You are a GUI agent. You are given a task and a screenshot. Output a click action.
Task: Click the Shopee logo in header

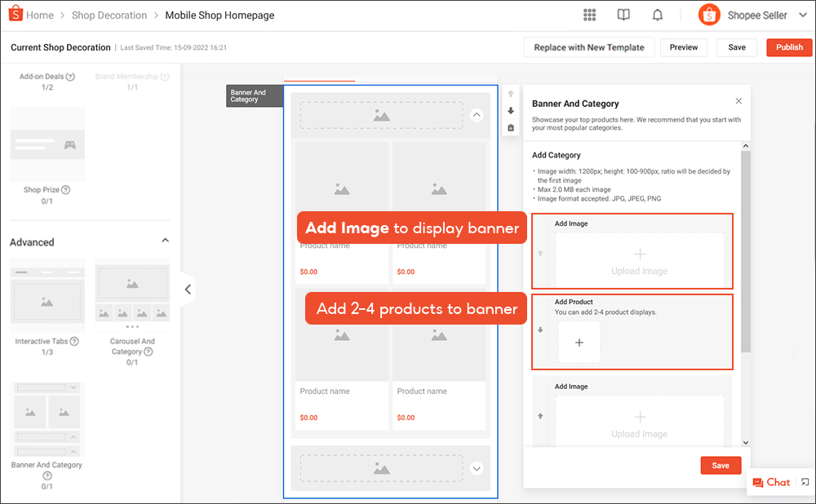tap(14, 15)
